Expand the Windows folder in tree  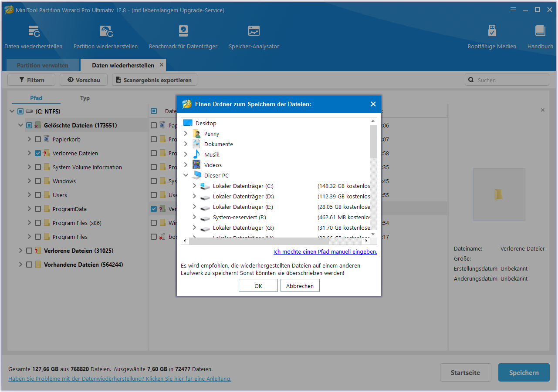coord(29,181)
